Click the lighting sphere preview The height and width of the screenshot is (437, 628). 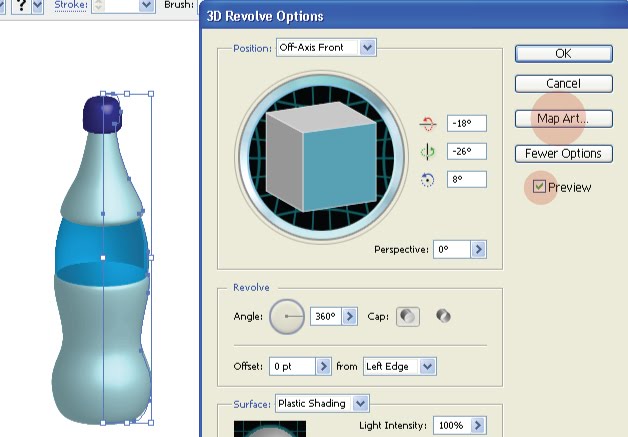click(270, 429)
